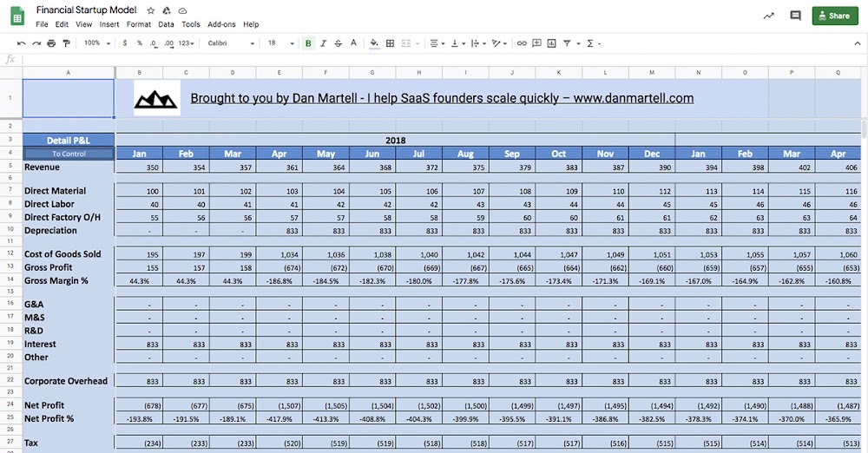This screenshot has width=868, height=453.
Task: Open the zoom 100% dropdown
Action: [x=97, y=43]
